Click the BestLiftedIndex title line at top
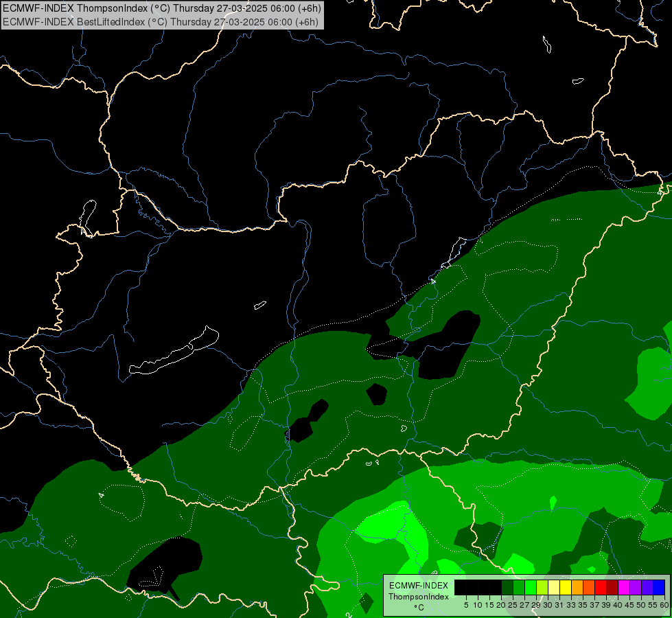The image size is (672, 618). [161, 22]
